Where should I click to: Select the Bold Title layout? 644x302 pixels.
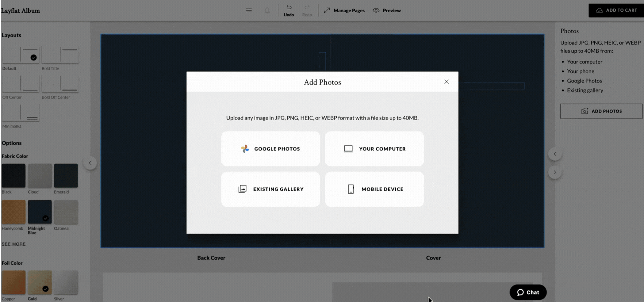tap(60, 55)
